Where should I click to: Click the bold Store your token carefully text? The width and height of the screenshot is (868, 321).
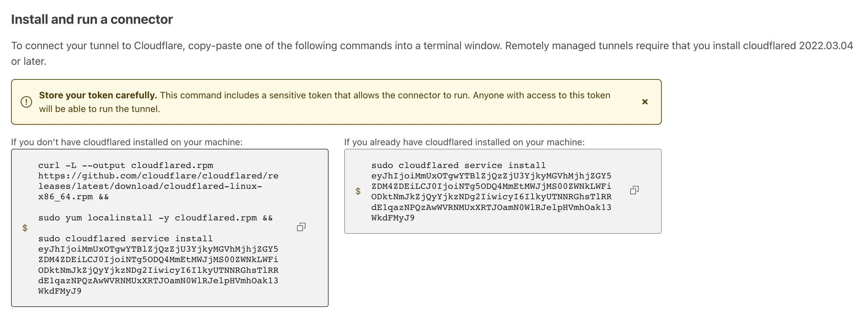[x=98, y=95]
